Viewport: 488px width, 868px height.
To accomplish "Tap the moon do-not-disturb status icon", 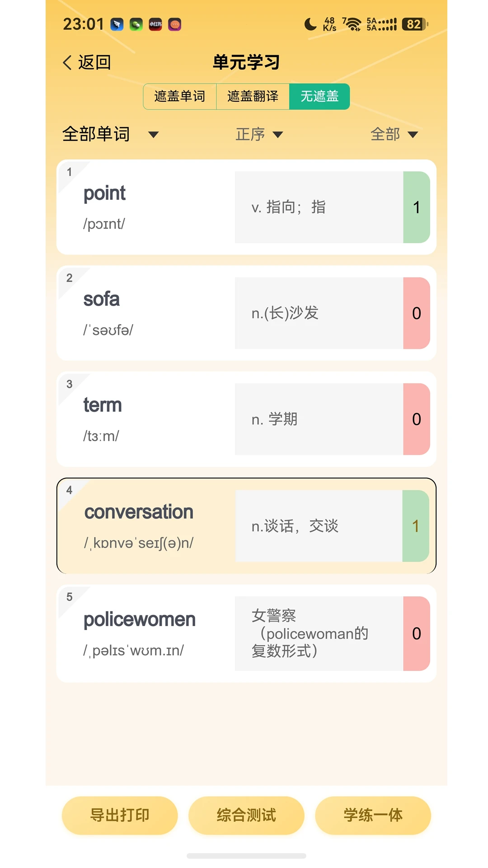I will pyautogui.click(x=310, y=24).
